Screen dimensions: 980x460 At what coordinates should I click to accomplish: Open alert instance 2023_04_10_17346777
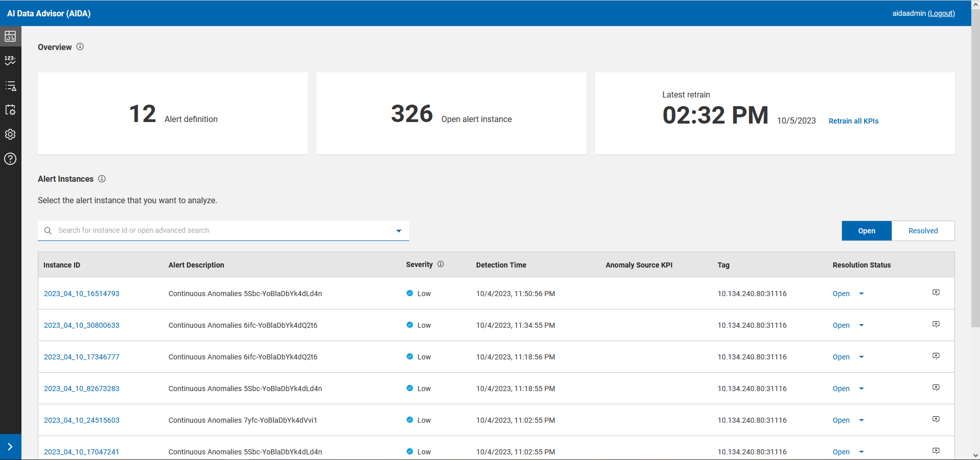click(82, 357)
